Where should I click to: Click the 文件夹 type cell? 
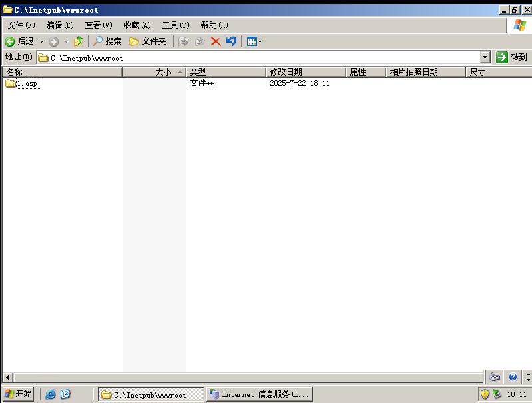point(202,83)
